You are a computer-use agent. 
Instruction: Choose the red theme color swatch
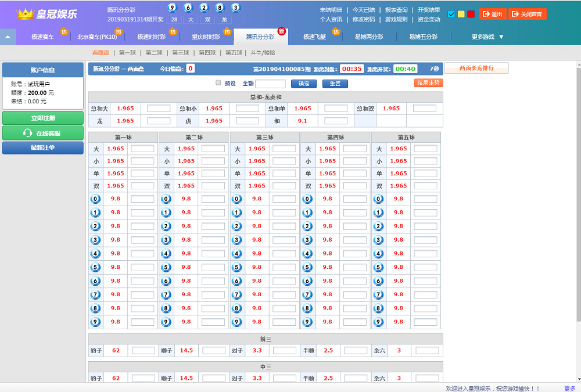tap(471, 14)
